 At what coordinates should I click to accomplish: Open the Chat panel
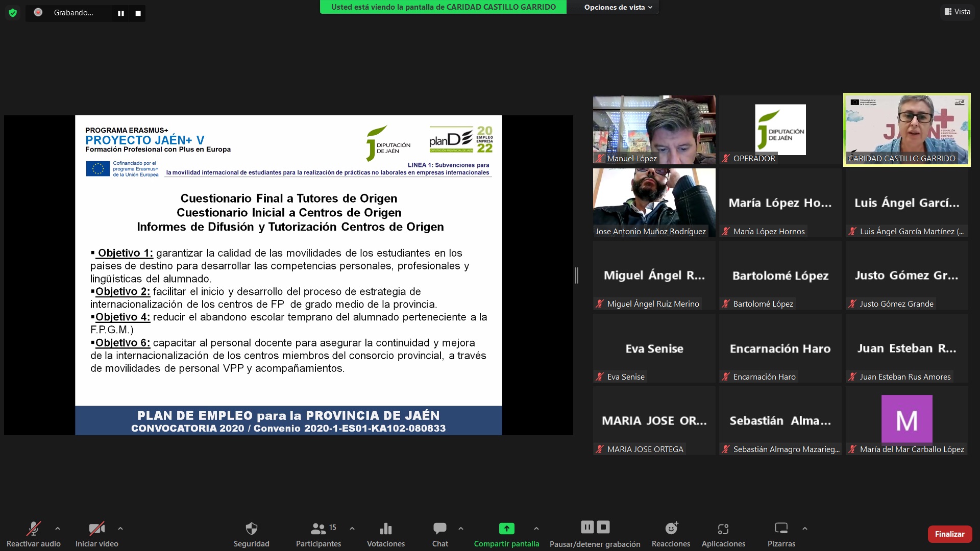[x=439, y=529]
